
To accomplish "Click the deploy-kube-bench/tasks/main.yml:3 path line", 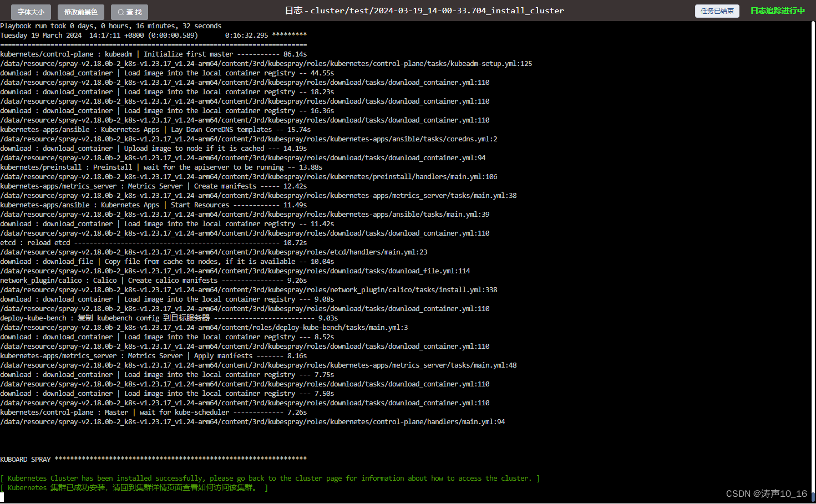I will [x=204, y=328].
